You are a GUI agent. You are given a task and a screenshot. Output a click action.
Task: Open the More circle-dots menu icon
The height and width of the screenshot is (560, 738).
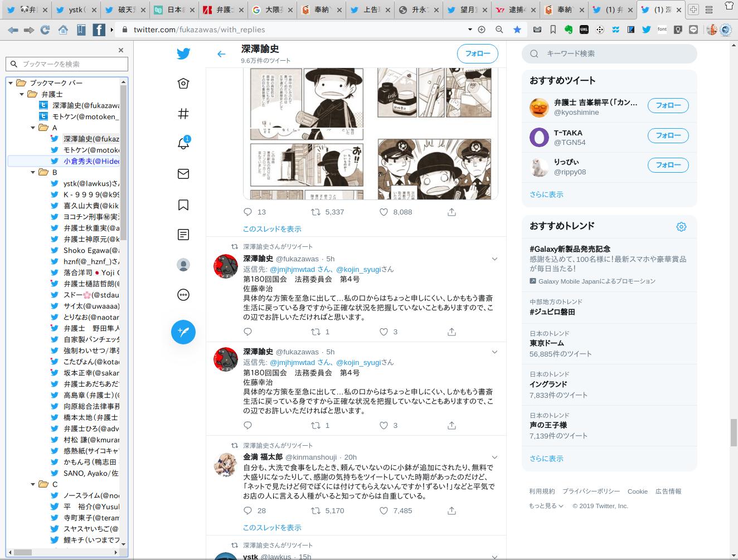[x=183, y=295]
